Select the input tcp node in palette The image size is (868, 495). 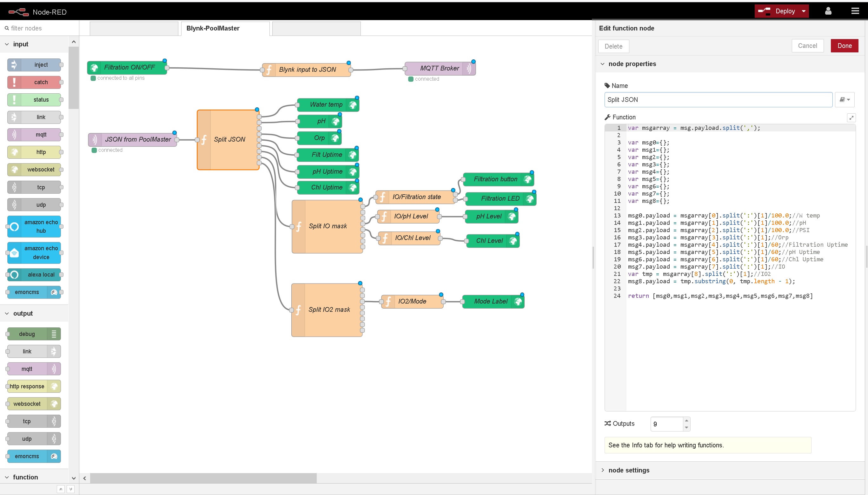tap(34, 187)
